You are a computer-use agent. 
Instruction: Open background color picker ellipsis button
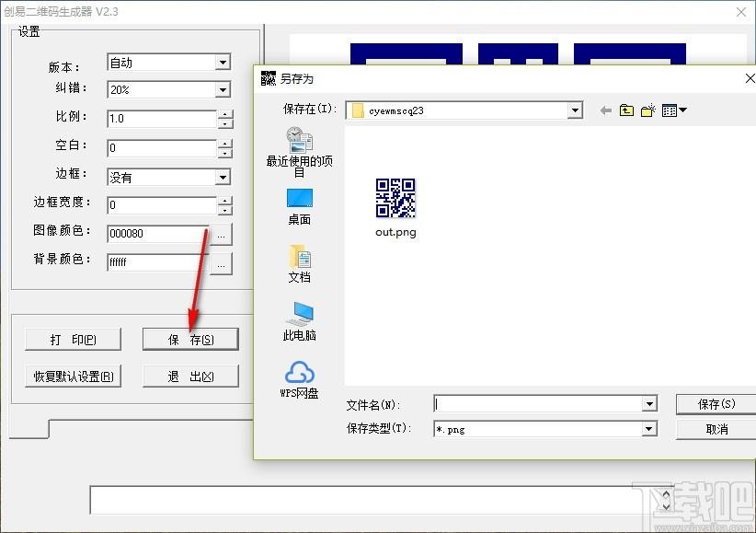point(221,264)
